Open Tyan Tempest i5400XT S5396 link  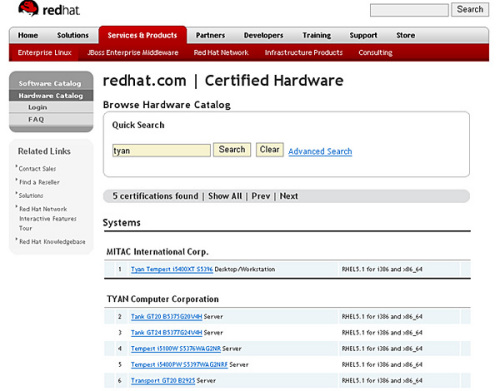coord(172,269)
